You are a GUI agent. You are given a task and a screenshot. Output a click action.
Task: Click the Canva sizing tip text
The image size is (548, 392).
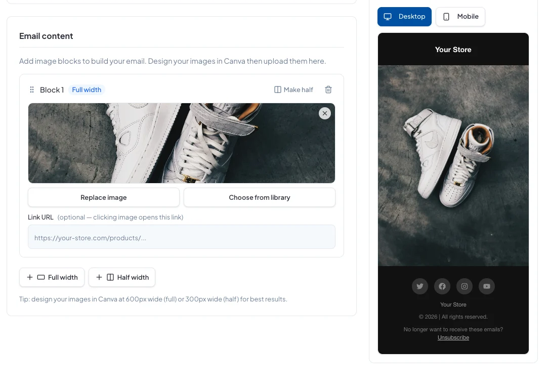(x=153, y=299)
